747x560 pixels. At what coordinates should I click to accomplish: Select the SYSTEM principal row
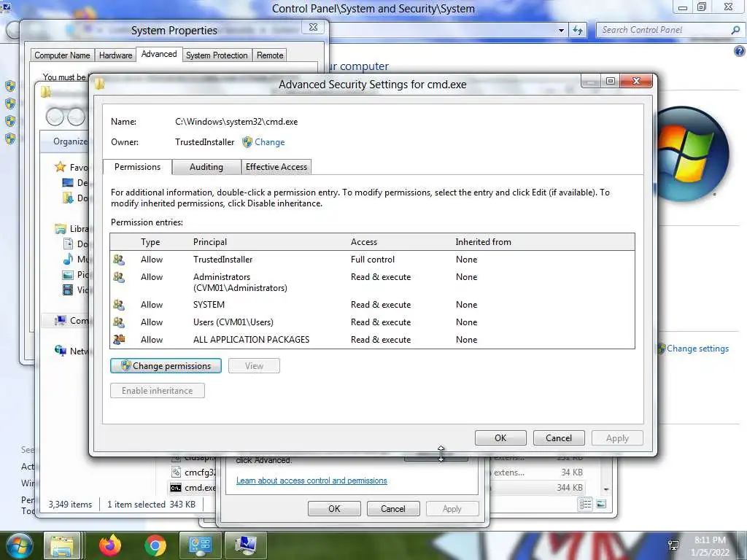pyautogui.click(x=373, y=305)
